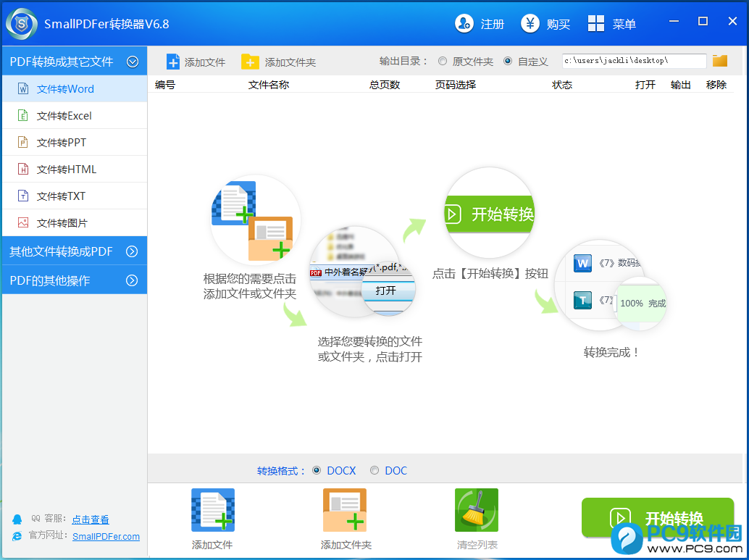Click the 文件名称 column header
This screenshot has width=749, height=560.
[269, 85]
